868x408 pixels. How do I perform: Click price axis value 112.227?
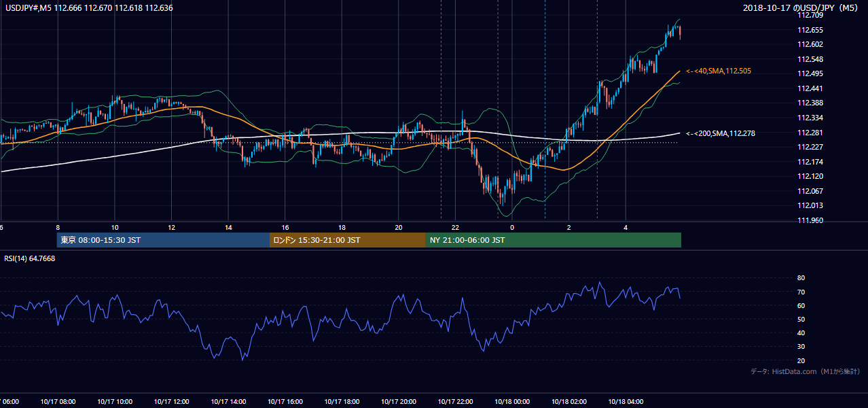[810, 147]
